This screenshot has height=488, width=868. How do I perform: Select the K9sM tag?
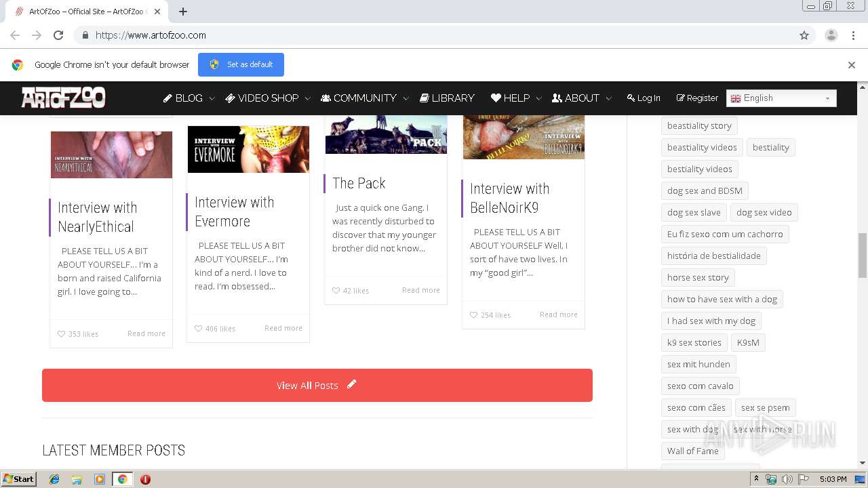(748, 342)
